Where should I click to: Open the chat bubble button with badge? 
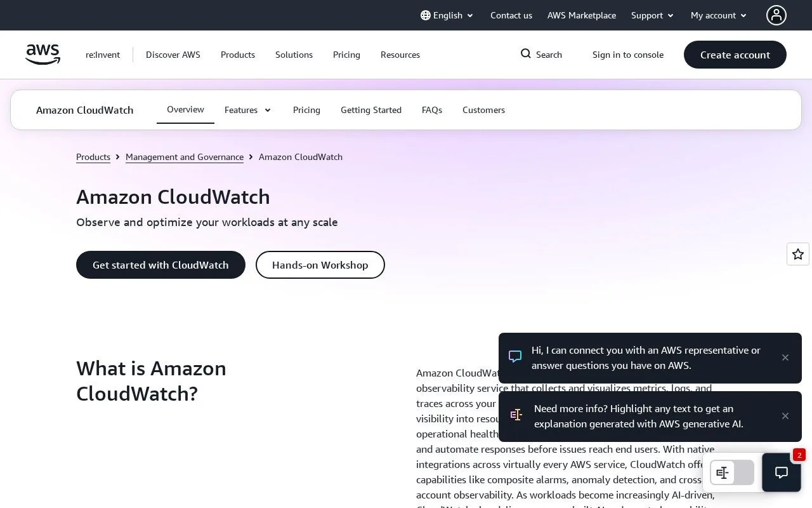point(782,472)
